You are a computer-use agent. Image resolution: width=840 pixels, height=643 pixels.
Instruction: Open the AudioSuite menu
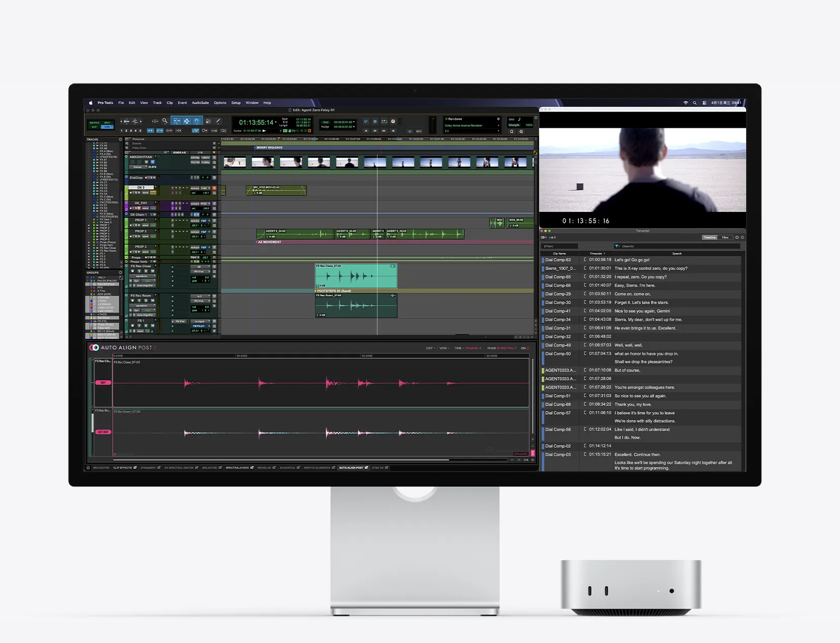[x=200, y=103]
